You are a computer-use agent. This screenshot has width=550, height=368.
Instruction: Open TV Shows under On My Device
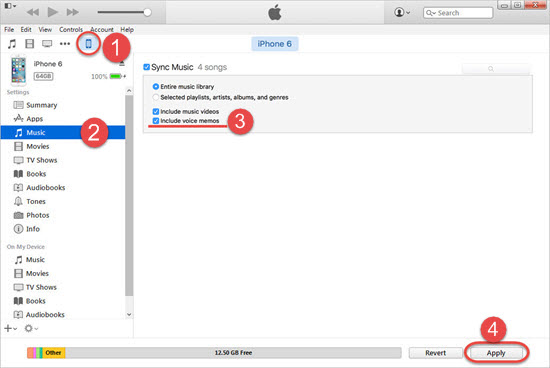(41, 287)
